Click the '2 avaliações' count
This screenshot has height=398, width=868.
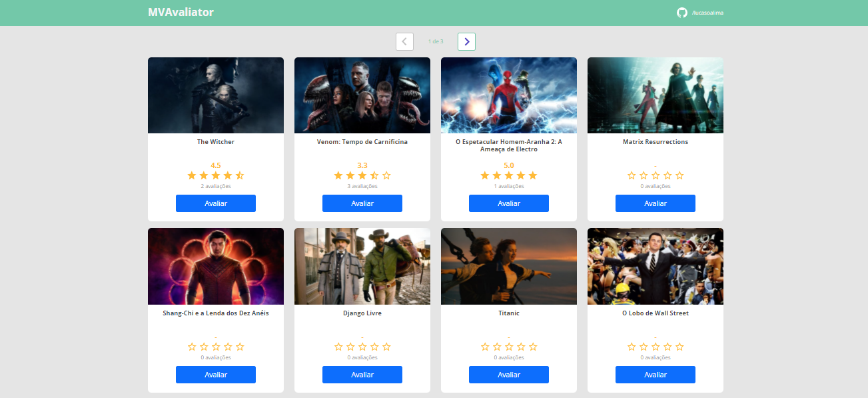[216, 187]
